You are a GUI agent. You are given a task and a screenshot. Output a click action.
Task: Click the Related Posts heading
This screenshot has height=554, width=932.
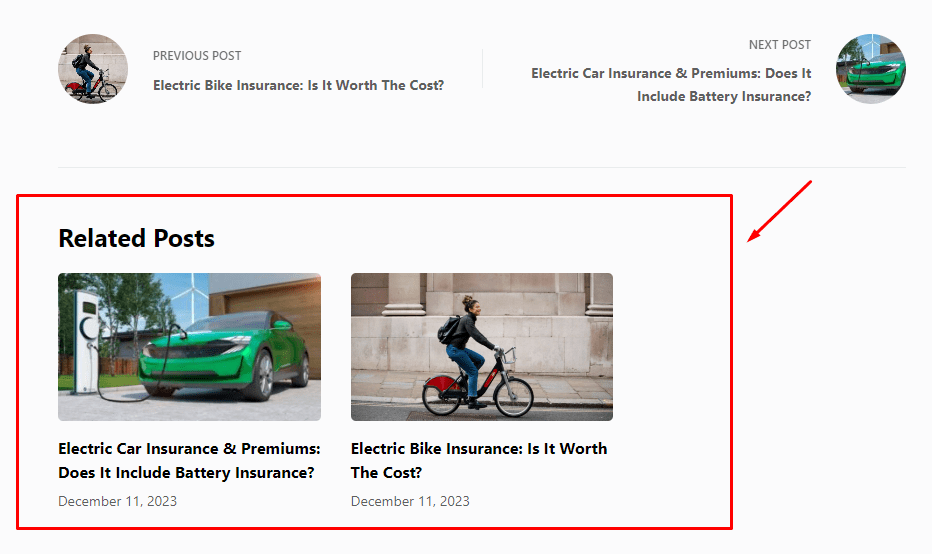coord(137,238)
